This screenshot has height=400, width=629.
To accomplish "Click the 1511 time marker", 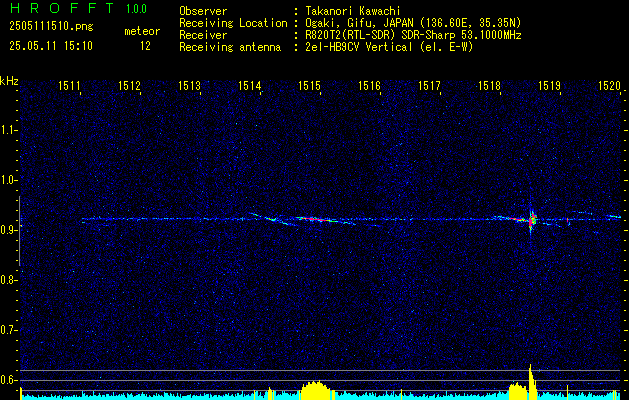I will tap(69, 85).
